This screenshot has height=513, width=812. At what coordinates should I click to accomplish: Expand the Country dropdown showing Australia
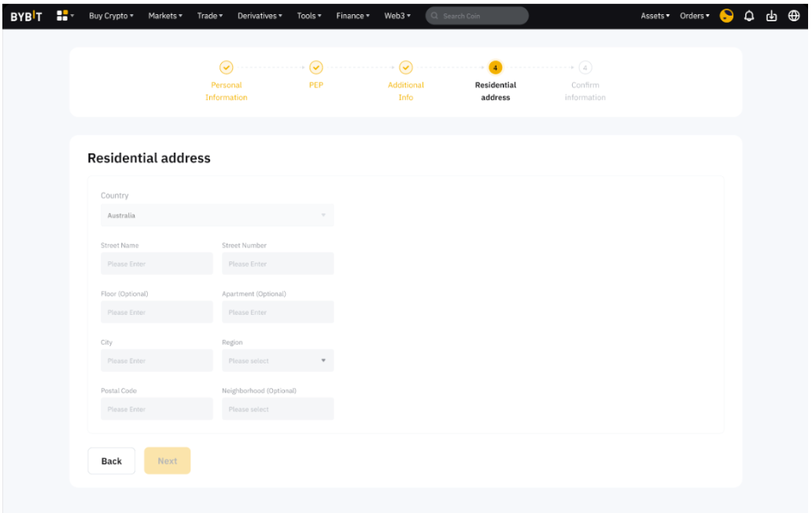click(x=216, y=216)
